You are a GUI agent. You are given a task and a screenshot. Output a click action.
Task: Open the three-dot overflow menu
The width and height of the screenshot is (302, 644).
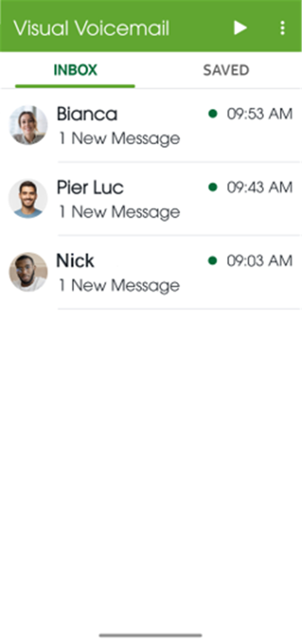point(282,28)
